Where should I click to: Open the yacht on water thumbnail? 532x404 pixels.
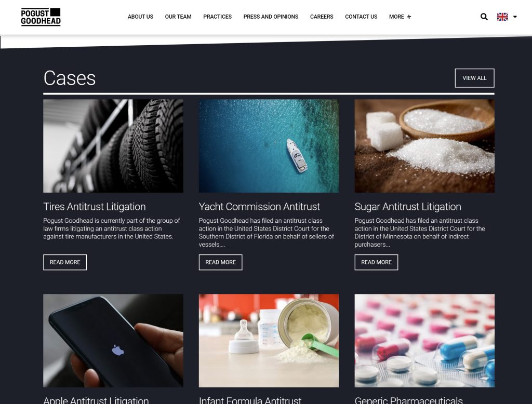click(x=269, y=146)
